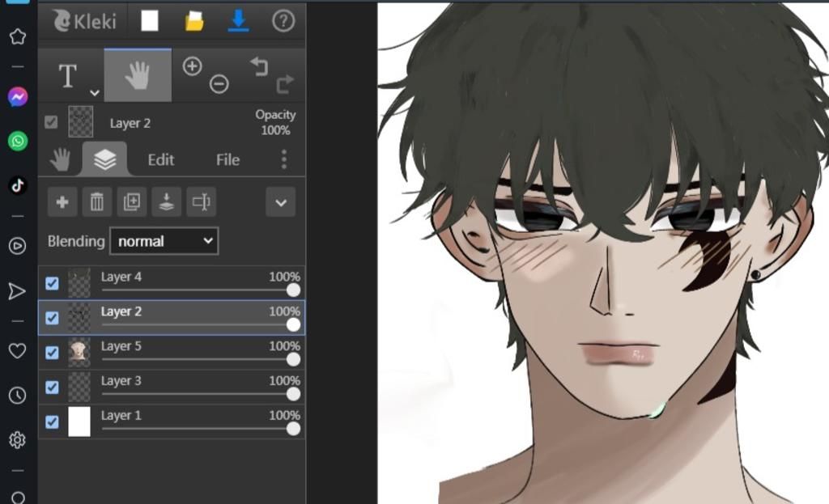The width and height of the screenshot is (829, 504).
Task: Open the more options three-dot menu
Action: tap(284, 159)
